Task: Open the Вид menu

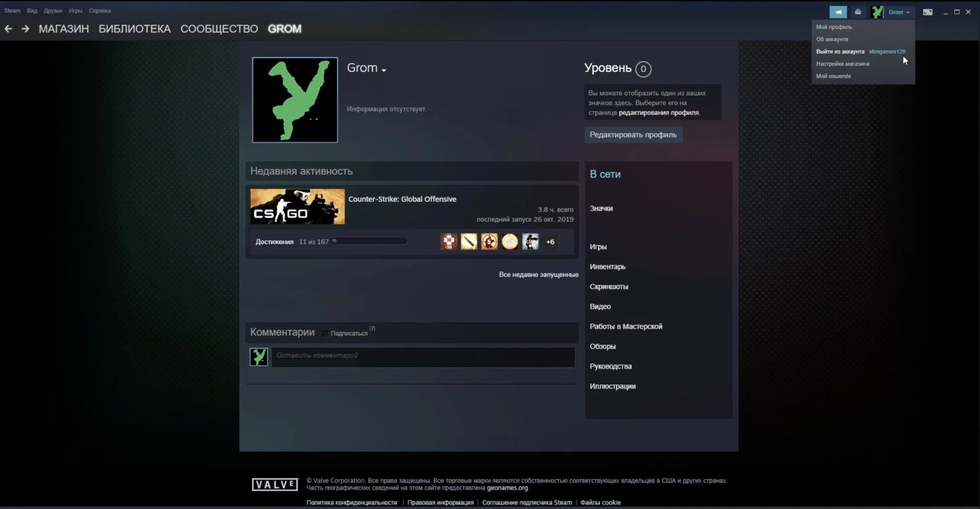Action: pos(32,11)
